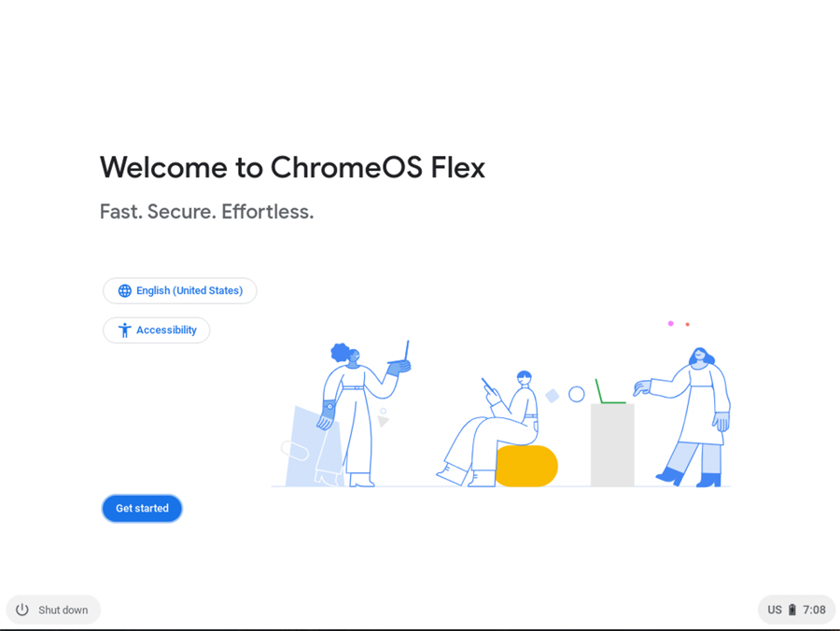Viewport: 840px width, 631px height.
Task: Click the US keyboard input indicator
Action: (775, 610)
